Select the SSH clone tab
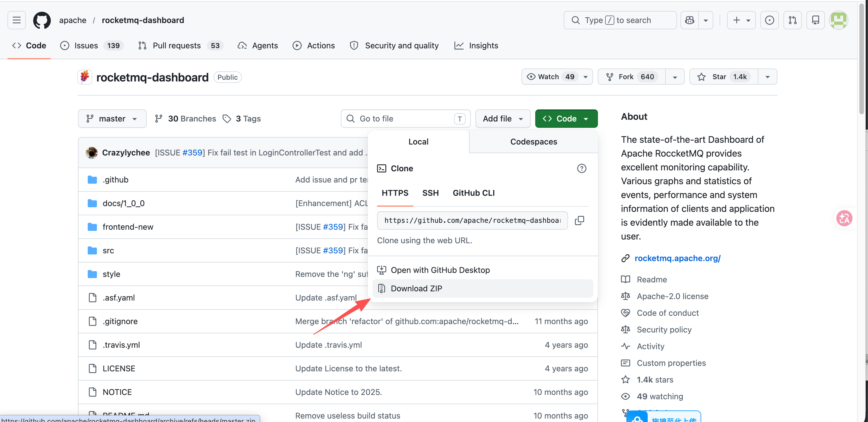This screenshot has height=422, width=868. pos(431,193)
